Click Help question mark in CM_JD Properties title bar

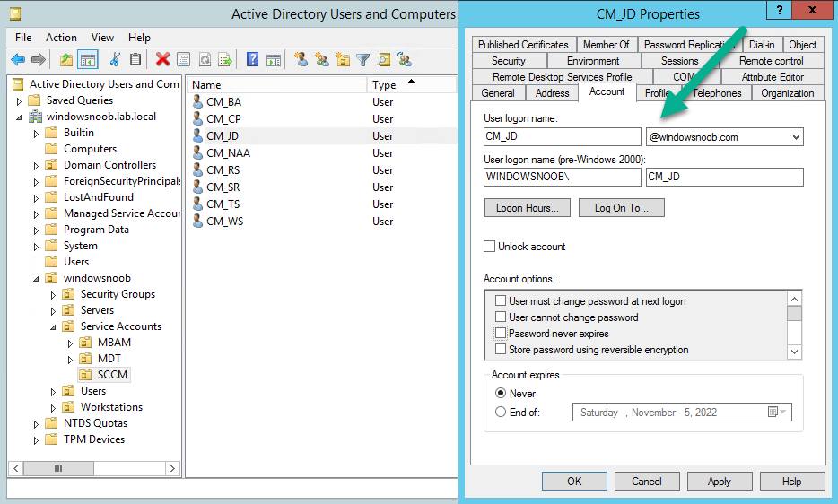780,10
